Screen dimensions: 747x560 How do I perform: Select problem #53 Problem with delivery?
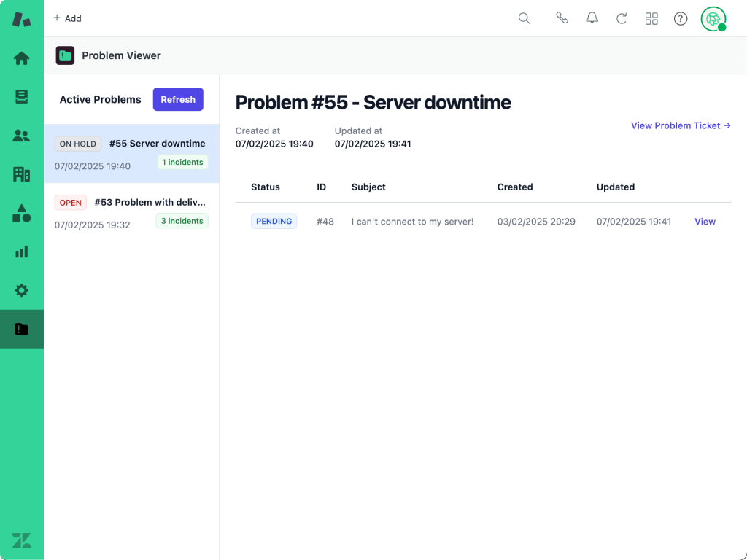tap(131, 212)
